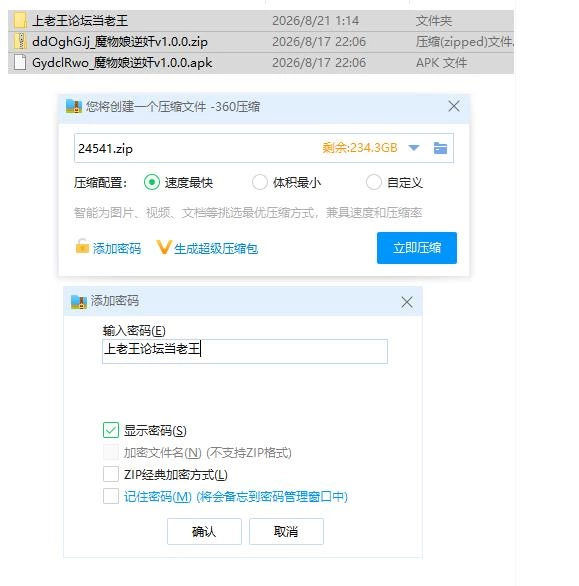579x586 pixels.
Task: Select the 体积最小 radio option
Action: pos(259,182)
